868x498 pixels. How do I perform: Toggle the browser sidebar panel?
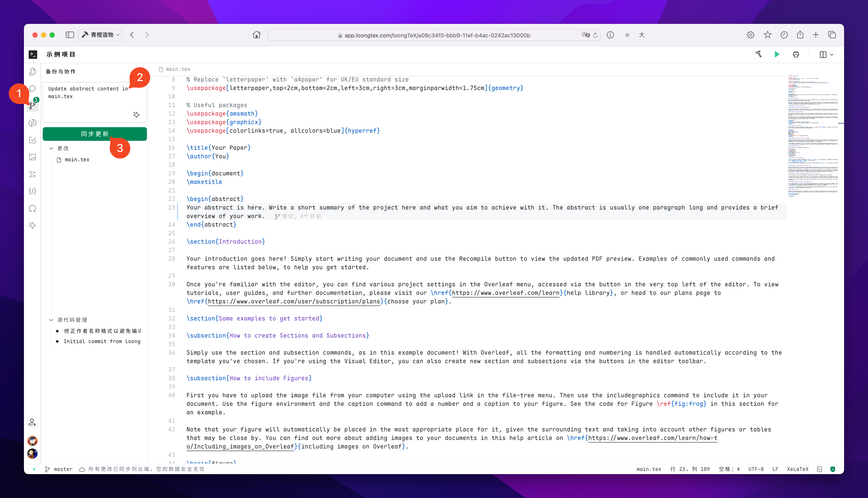pos(70,35)
